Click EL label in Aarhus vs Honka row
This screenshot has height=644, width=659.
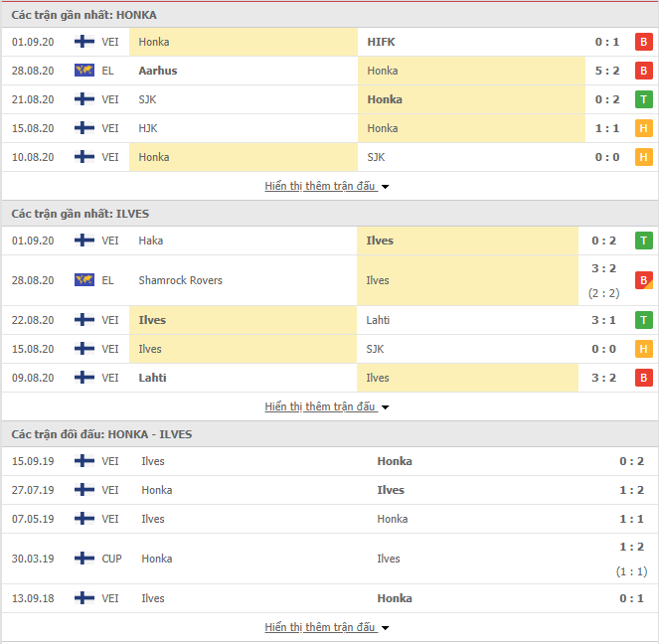click(x=107, y=71)
